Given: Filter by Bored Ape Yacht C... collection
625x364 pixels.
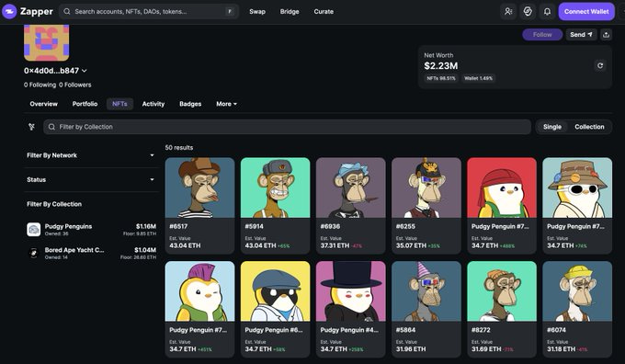Looking at the screenshot, I should (91, 253).
